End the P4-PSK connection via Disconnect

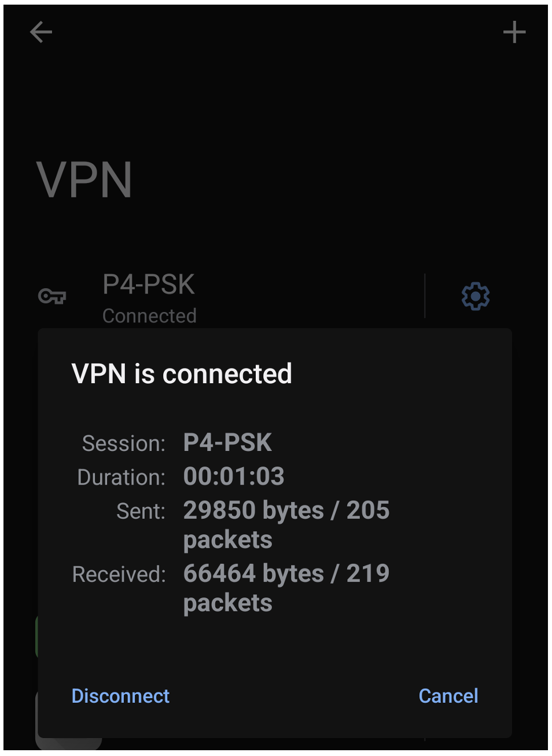120,696
